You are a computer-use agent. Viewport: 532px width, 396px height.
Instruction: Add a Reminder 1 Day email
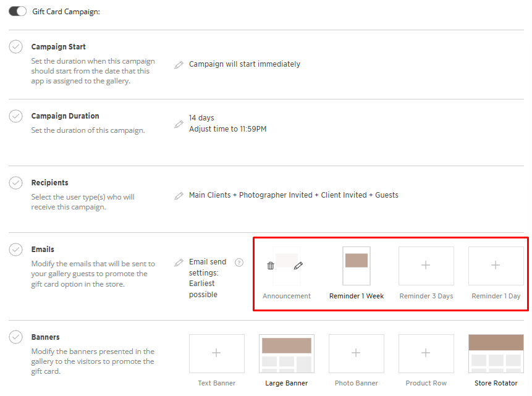496,266
